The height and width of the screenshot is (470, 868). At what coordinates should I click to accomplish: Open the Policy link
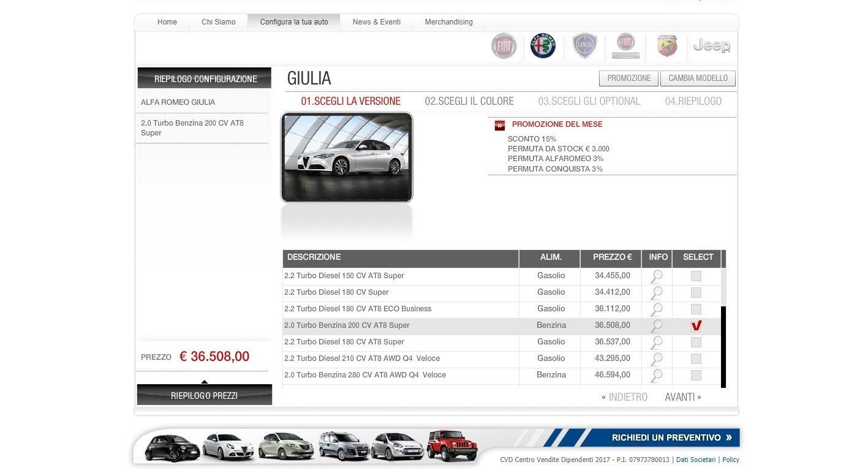point(731,460)
